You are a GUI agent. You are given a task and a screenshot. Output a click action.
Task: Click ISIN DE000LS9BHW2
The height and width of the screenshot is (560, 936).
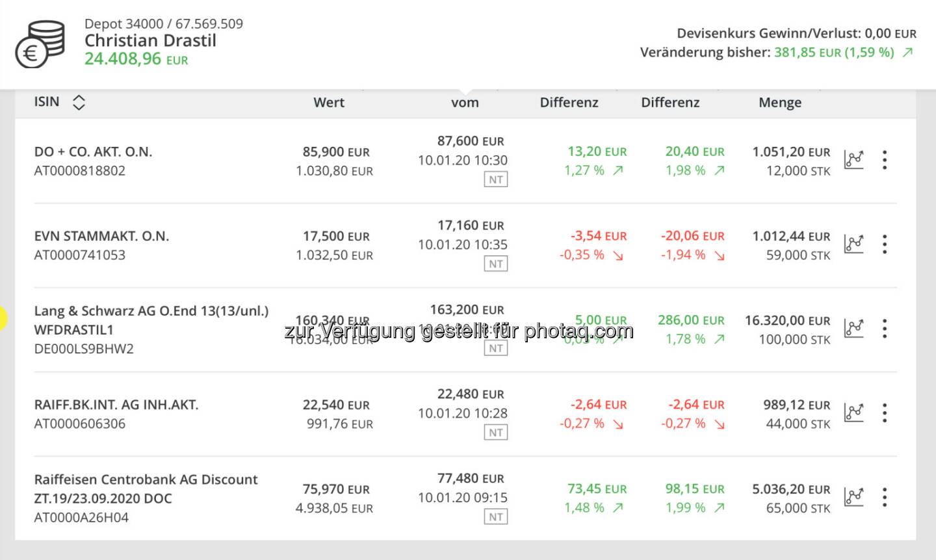[x=84, y=349]
